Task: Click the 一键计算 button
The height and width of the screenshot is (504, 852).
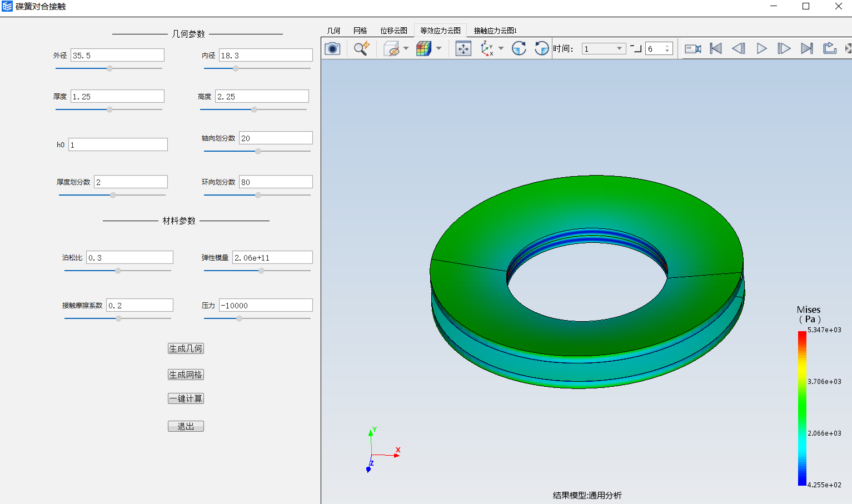Action: tap(186, 398)
